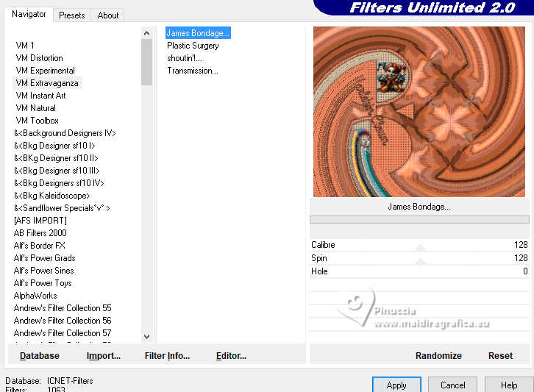Select the AlphaWorks category
Viewport: 534px width, 392px height.
tap(35, 296)
